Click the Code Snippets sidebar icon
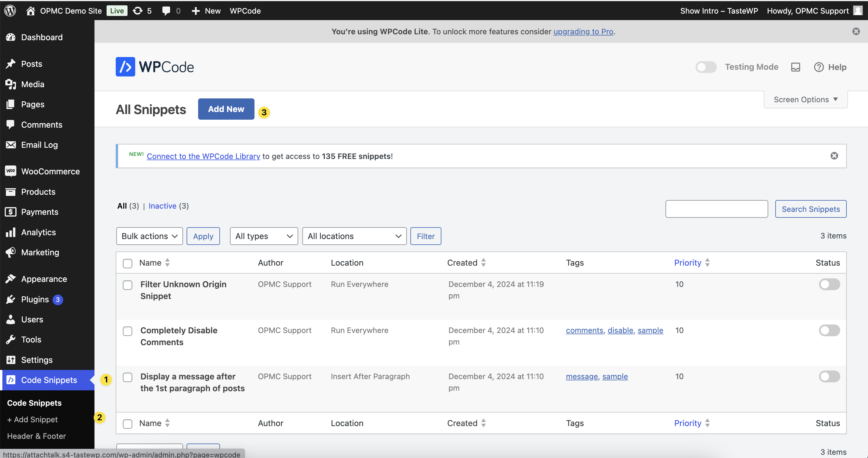Viewport: 868px width, 458px height. click(x=11, y=380)
